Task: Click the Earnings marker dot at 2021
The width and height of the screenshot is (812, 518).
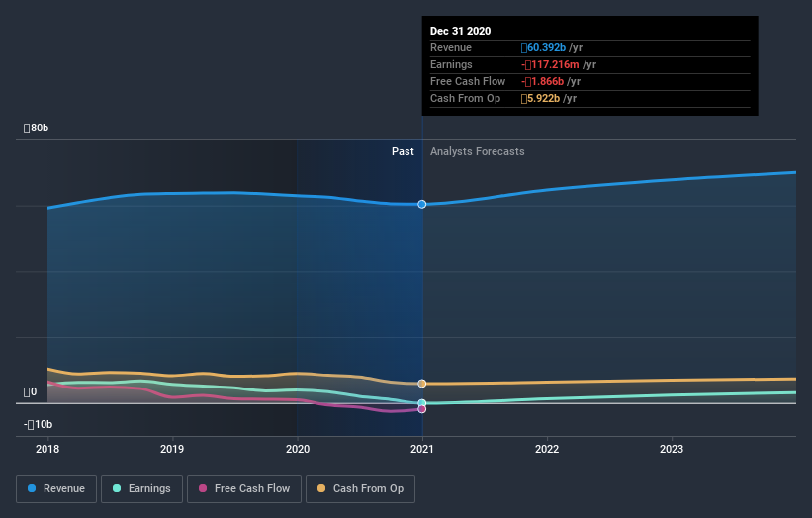Action: [422, 403]
